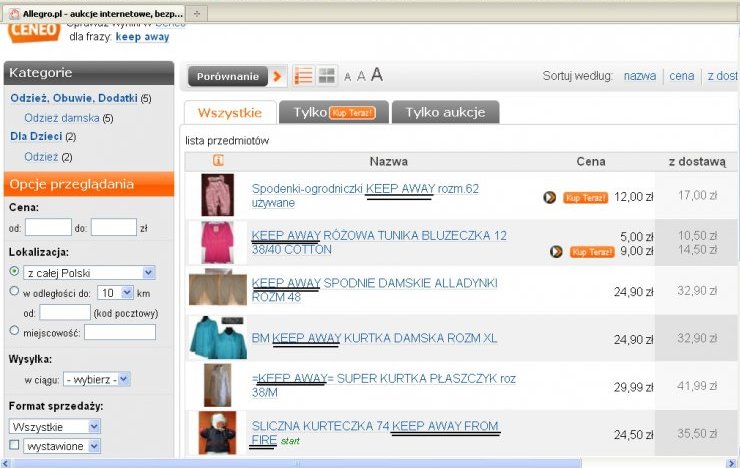The height and width of the screenshot is (468, 740).
Task: Click the orange info icon in table header
Action: click(218, 160)
